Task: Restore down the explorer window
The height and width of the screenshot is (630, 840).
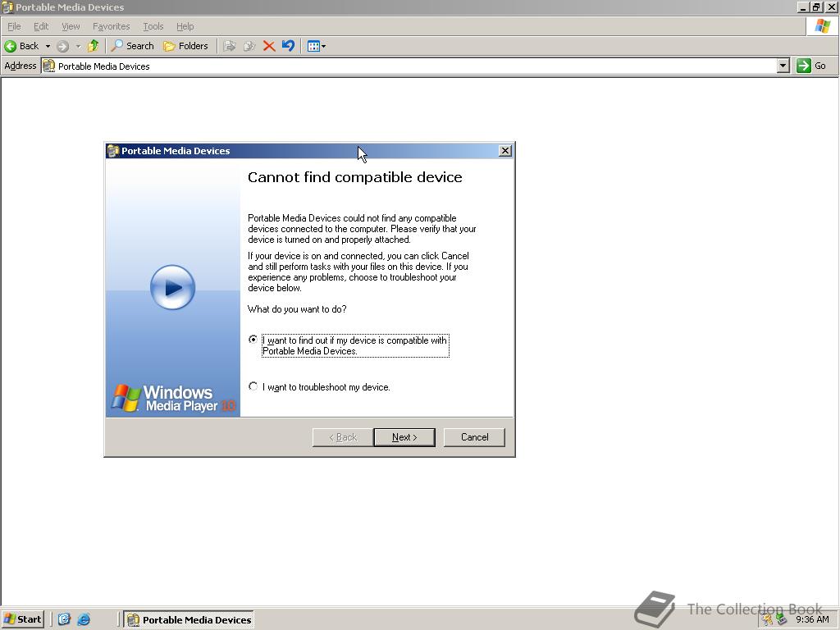Action: coord(816,7)
